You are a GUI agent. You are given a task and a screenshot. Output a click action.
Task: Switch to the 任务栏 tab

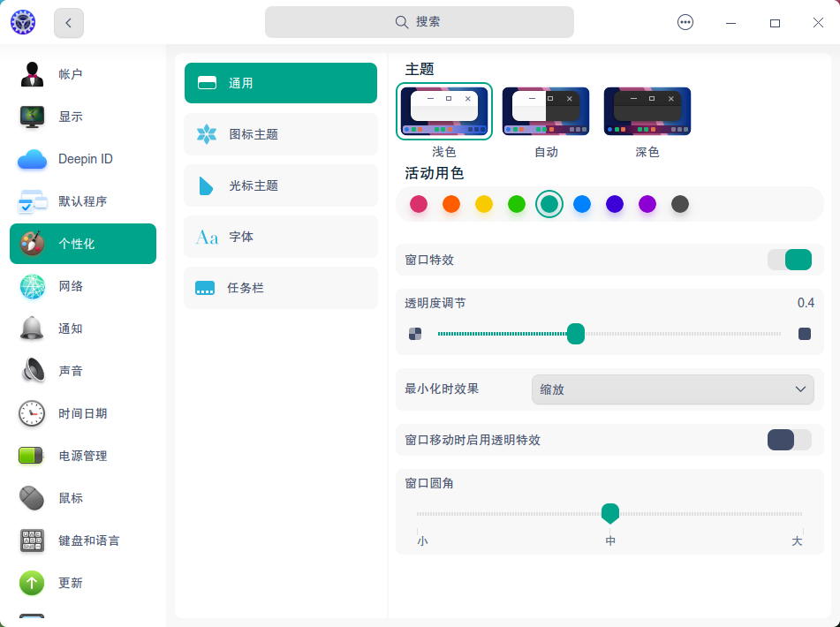click(x=280, y=288)
